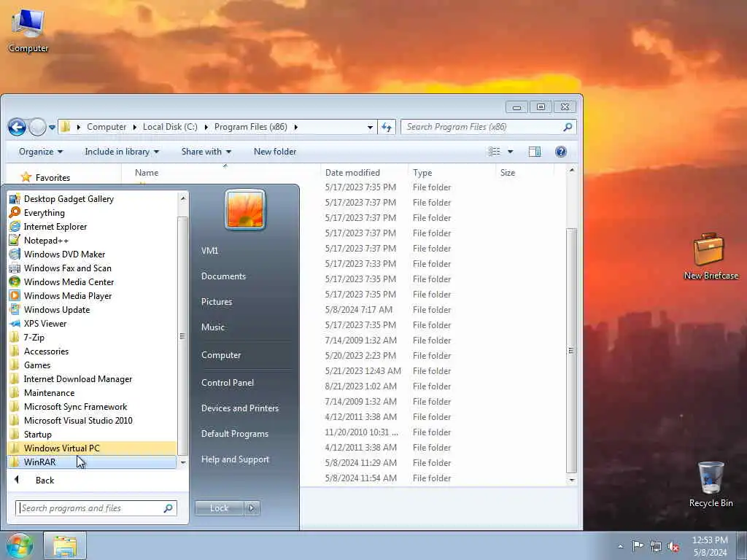The image size is (747, 560).
Task: Open Include in library menu
Action: pos(122,152)
